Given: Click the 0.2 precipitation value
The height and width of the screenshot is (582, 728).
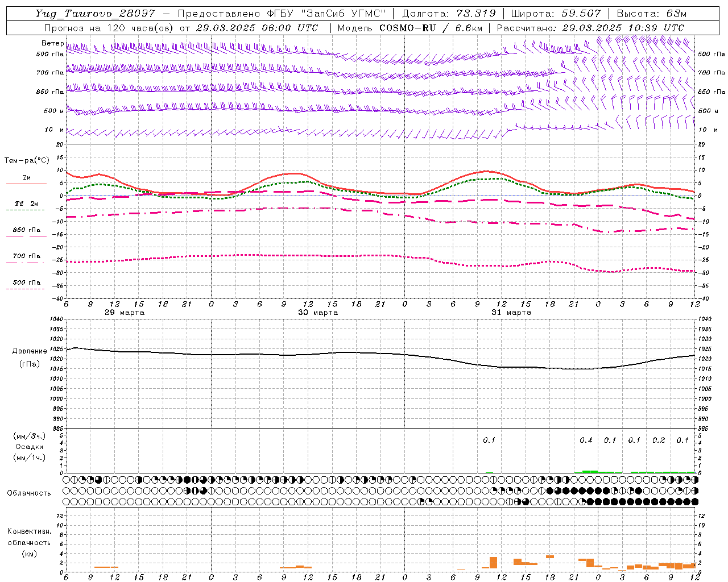Looking at the screenshot, I should 659,440.
